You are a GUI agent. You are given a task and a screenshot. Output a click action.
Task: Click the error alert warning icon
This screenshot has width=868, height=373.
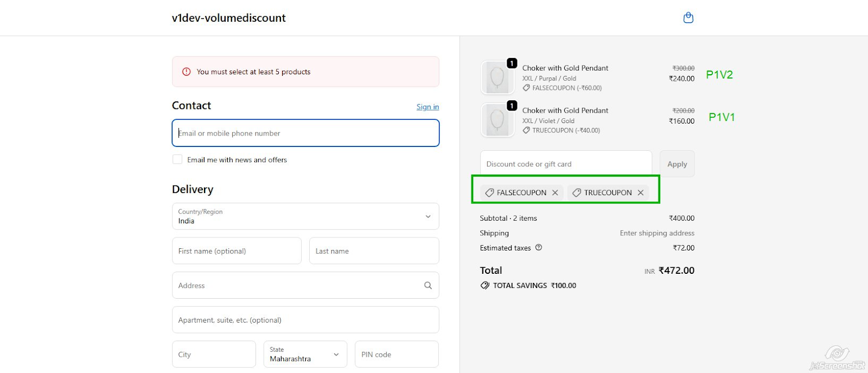coord(186,72)
